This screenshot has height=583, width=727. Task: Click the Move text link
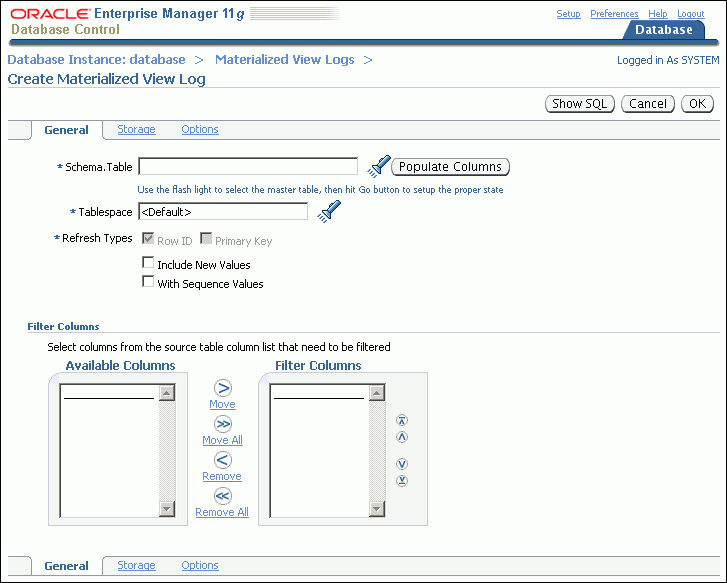(x=223, y=404)
